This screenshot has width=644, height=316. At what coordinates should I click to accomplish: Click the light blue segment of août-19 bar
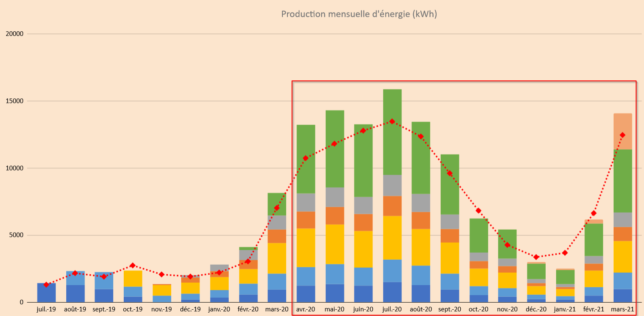[x=75, y=278]
